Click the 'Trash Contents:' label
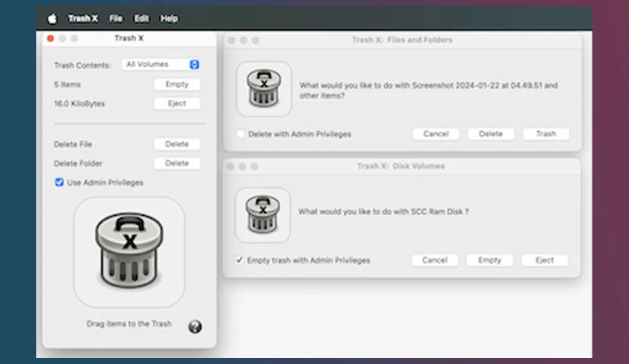629x364 pixels. (x=83, y=65)
